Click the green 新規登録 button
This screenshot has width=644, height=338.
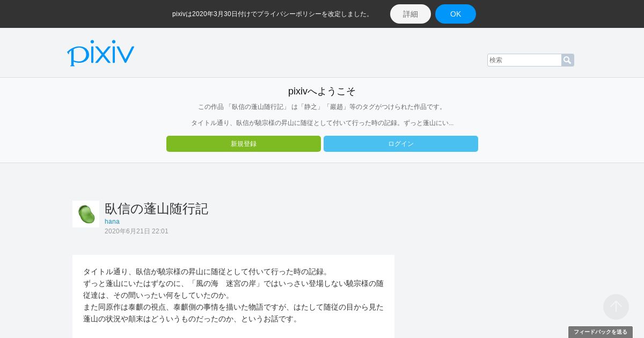(x=244, y=144)
